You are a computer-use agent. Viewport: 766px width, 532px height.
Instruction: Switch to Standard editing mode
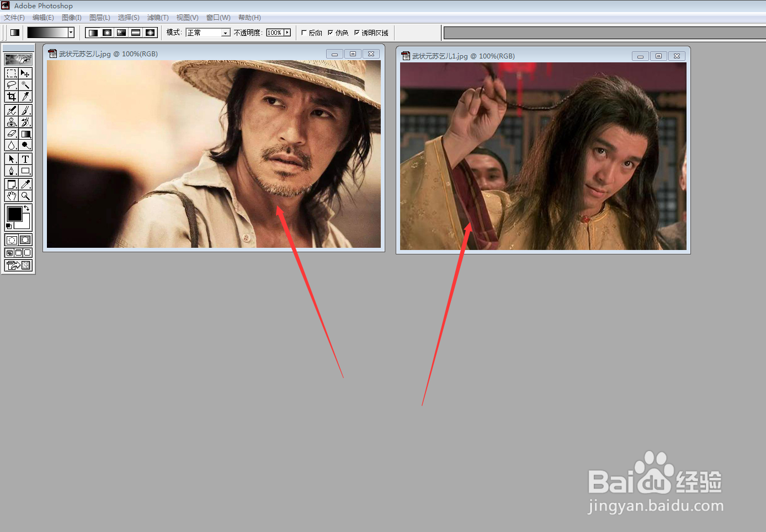[12, 240]
